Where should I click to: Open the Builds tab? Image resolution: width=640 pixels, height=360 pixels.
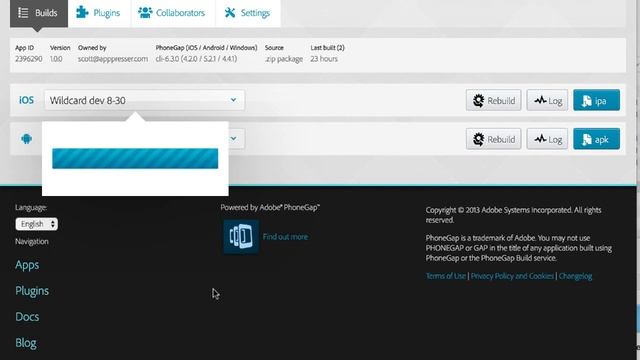pos(39,13)
